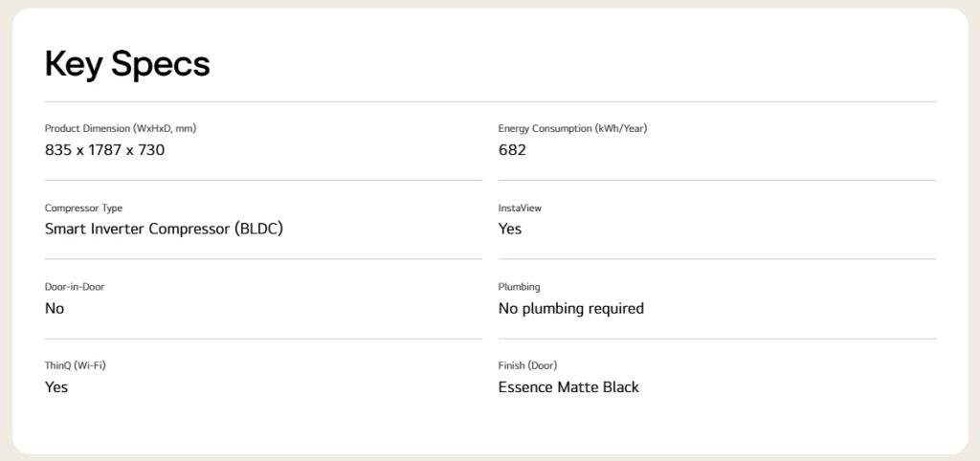Click the Yes value under InstaView
980x461 pixels.
[510, 229]
